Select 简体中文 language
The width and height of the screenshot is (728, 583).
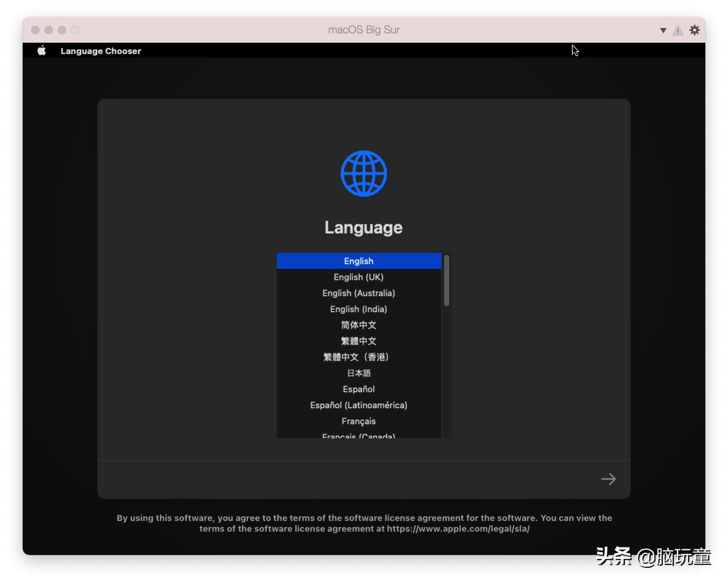pos(358,325)
